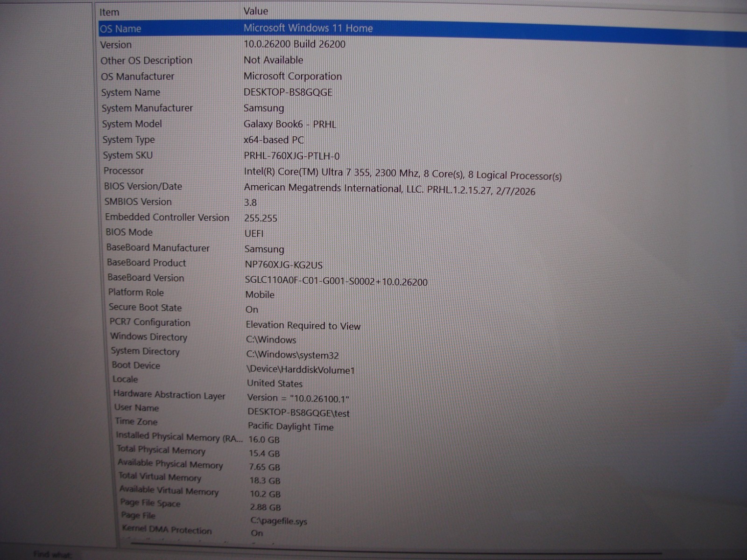Select the Total Virtual Memory row

[160, 477]
